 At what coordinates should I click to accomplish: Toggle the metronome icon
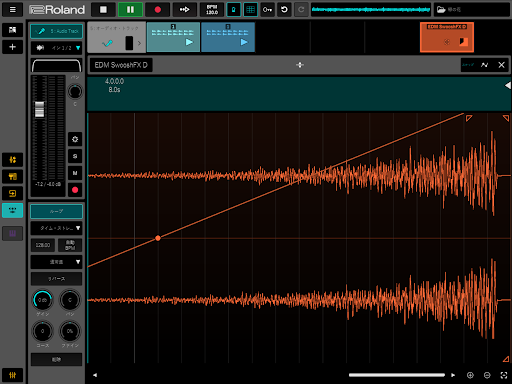pyautogui.click(x=234, y=9)
